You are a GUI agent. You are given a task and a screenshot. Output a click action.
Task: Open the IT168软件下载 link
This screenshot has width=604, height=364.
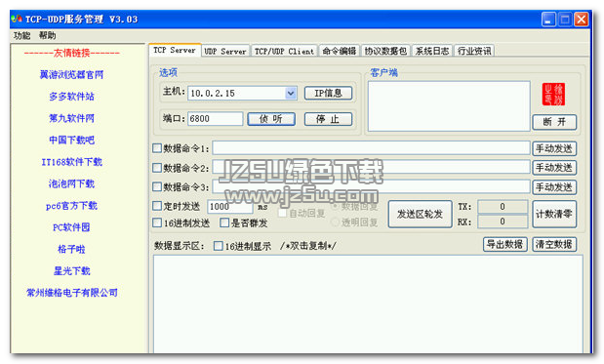[x=71, y=162]
